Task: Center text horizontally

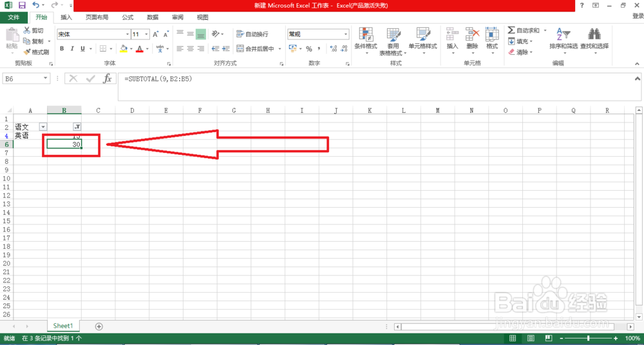Action: [190, 48]
